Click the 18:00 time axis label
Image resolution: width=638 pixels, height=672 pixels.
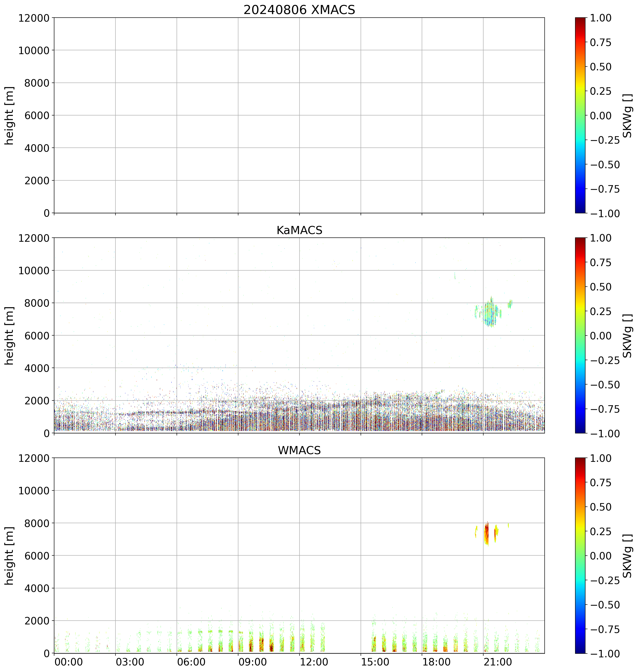(436, 662)
